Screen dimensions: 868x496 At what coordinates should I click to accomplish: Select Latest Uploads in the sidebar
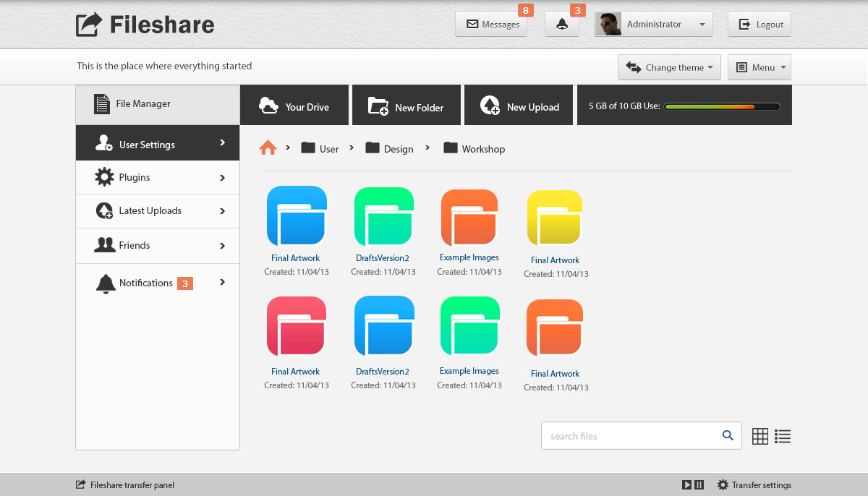pyautogui.click(x=158, y=211)
